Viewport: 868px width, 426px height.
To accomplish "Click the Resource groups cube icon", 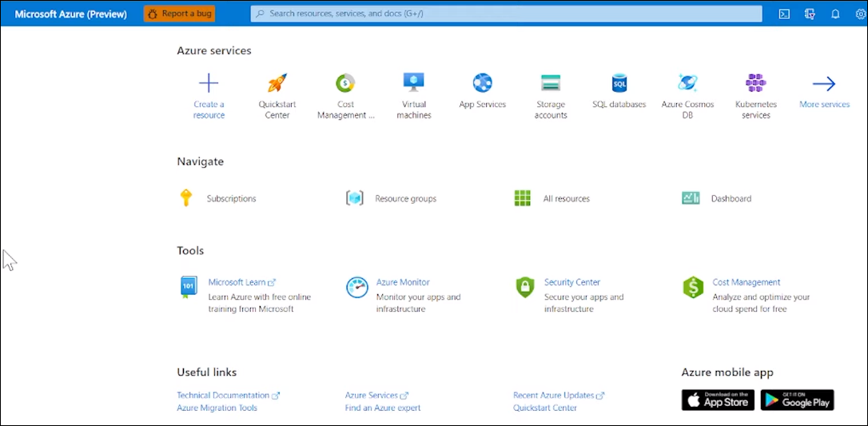I will 354,198.
